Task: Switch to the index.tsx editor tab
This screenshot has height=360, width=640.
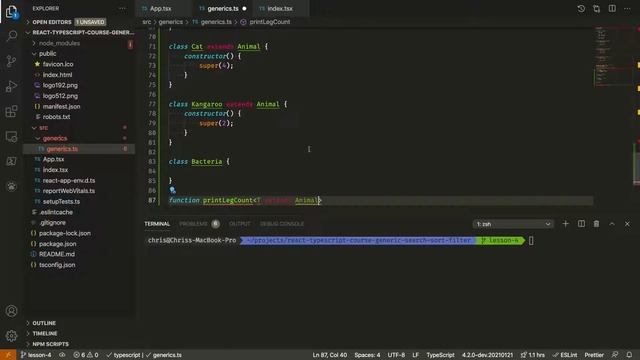Action: click(x=280, y=9)
